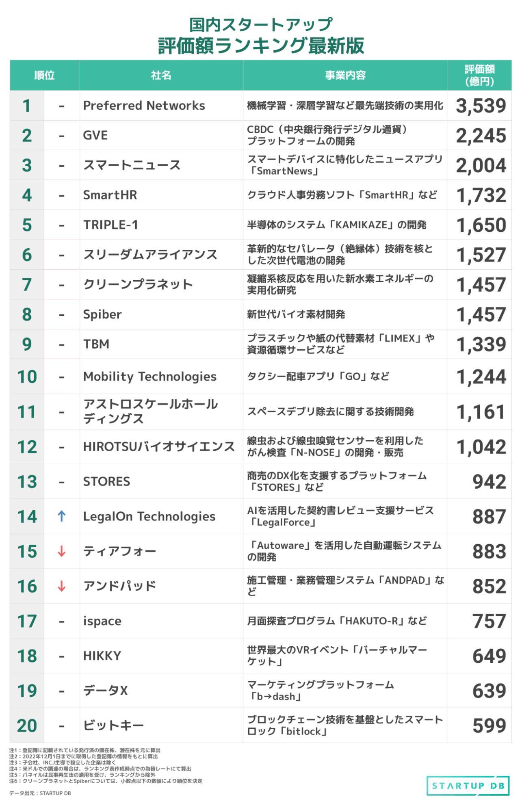Click the データ出元:STARTUP DB source note
Screen dimensions: 522x812
40,793
